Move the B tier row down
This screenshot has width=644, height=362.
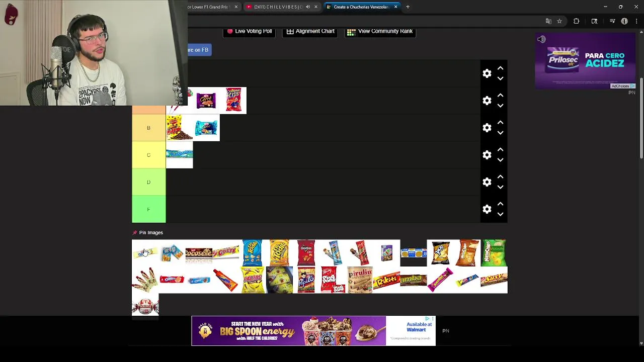pyautogui.click(x=500, y=133)
